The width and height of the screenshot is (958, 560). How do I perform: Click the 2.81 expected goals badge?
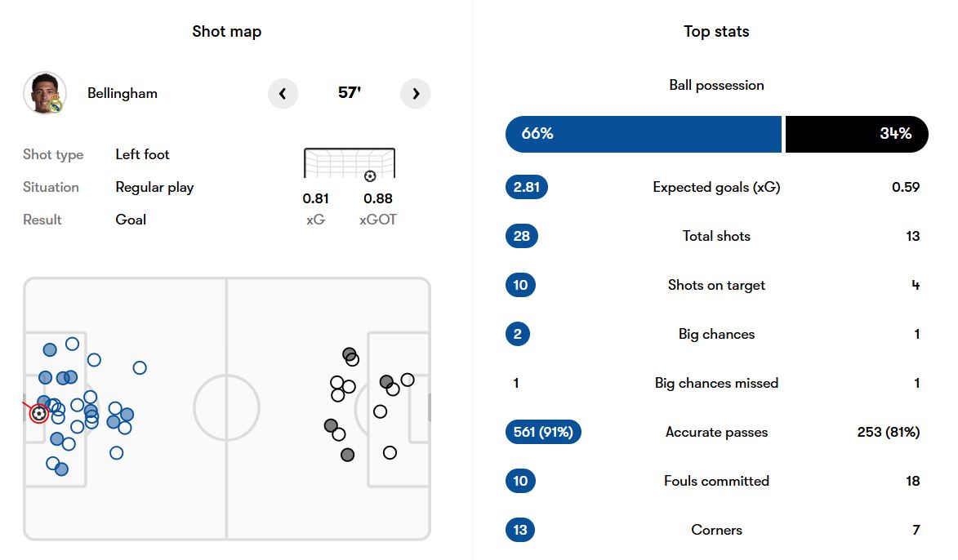tap(527, 187)
